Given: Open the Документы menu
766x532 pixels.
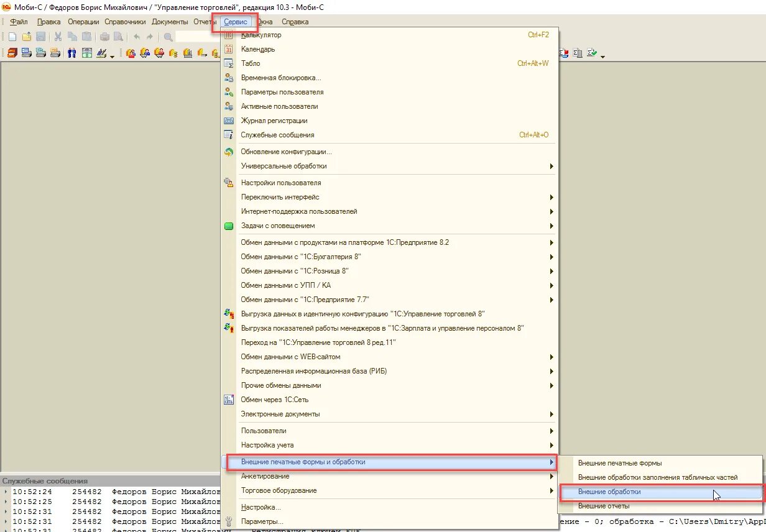Looking at the screenshot, I should tap(170, 22).
